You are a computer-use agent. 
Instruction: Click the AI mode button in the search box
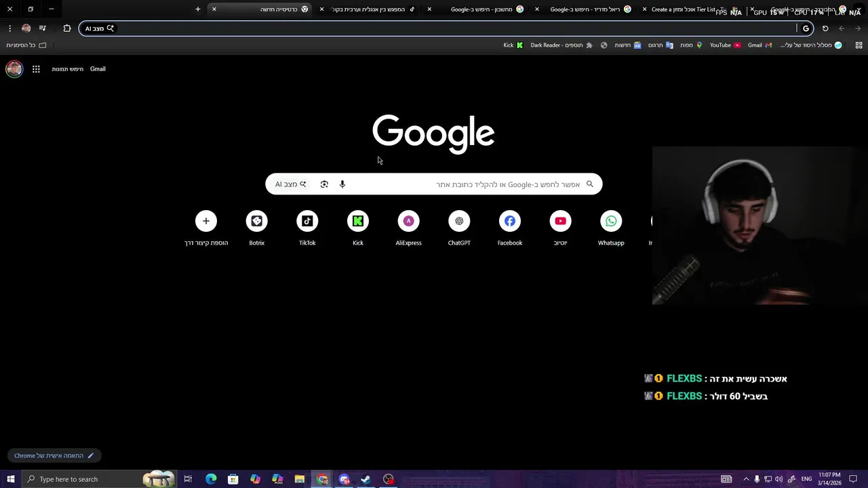tap(290, 184)
